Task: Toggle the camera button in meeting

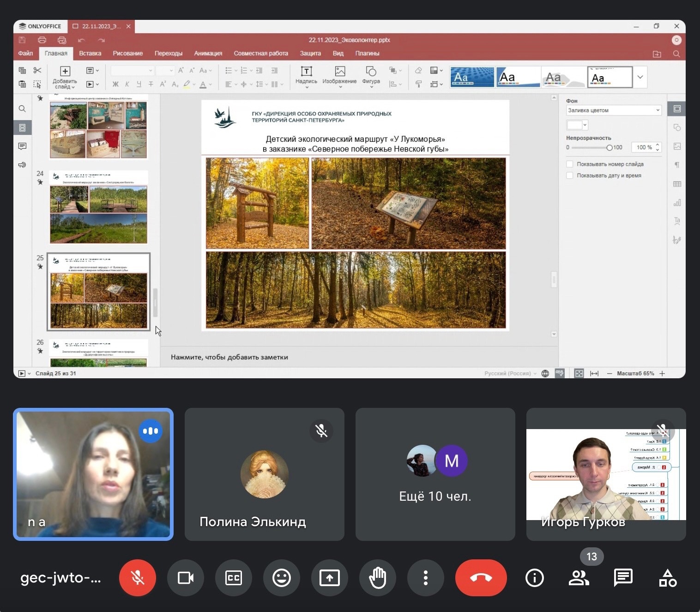Action: pos(186,578)
